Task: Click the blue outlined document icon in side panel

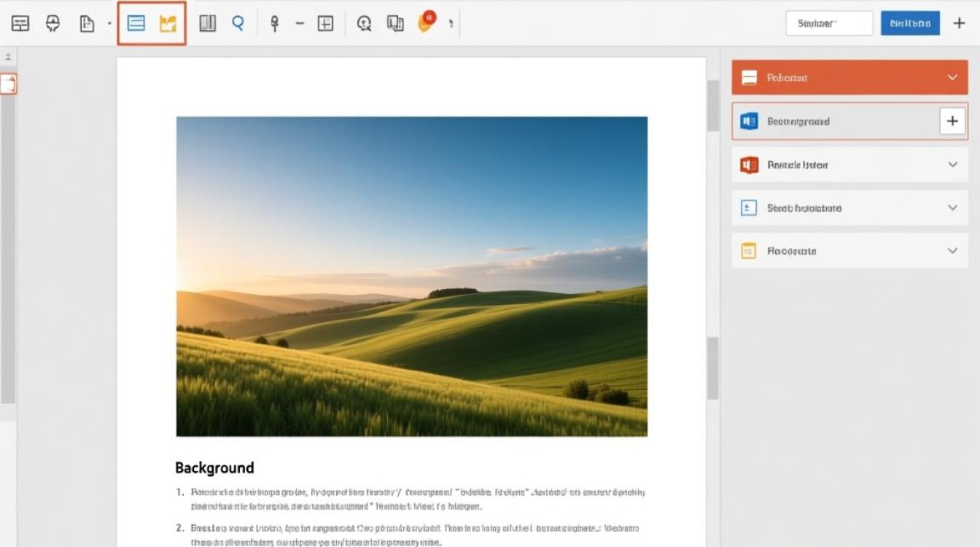Action: pyautogui.click(x=749, y=208)
